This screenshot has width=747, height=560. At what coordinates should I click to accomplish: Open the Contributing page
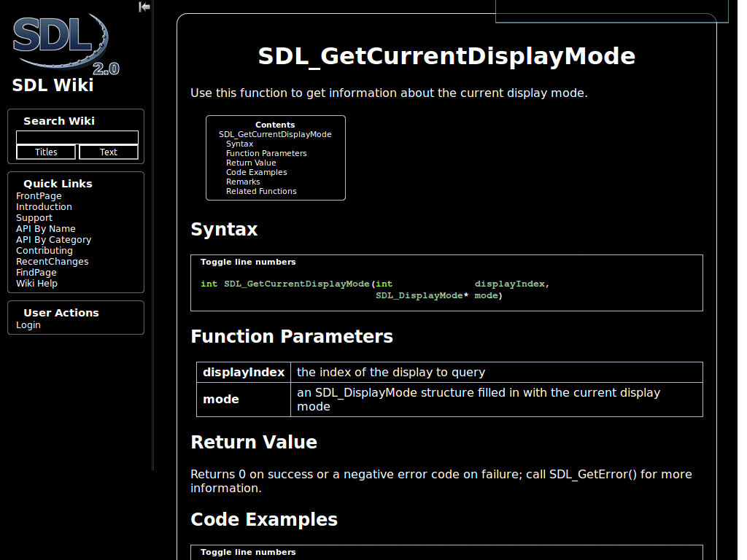(x=44, y=250)
